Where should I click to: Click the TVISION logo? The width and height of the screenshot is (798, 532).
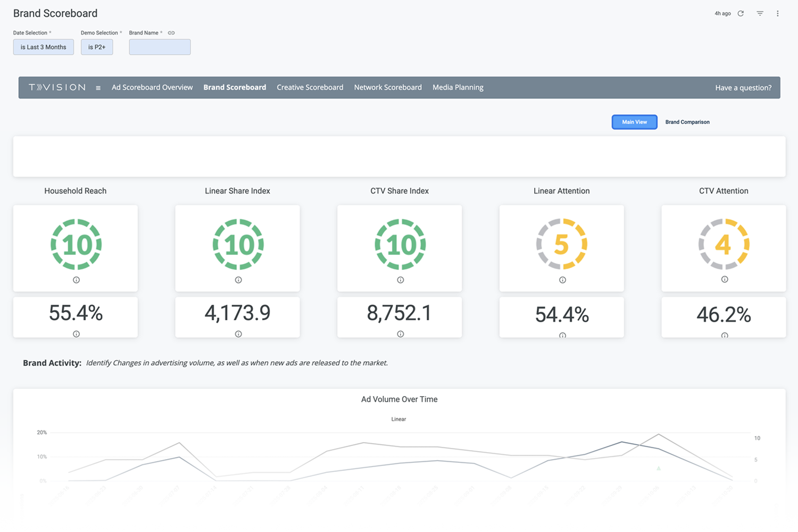click(x=57, y=87)
